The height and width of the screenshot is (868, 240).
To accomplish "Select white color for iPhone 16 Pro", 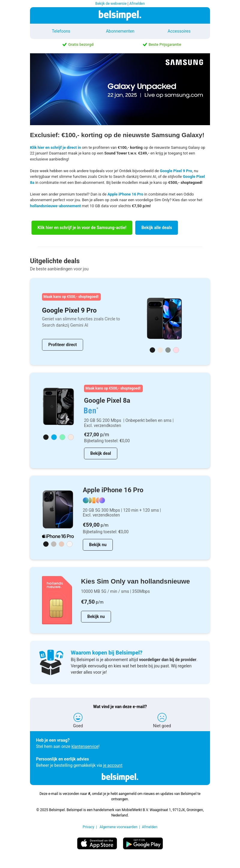I will pyautogui.click(x=70, y=544).
